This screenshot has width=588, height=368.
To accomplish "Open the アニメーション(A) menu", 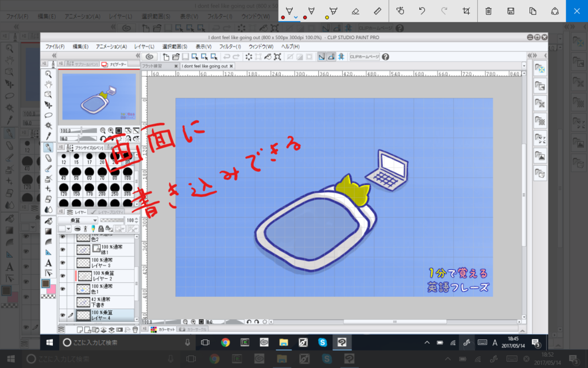I will tap(111, 47).
